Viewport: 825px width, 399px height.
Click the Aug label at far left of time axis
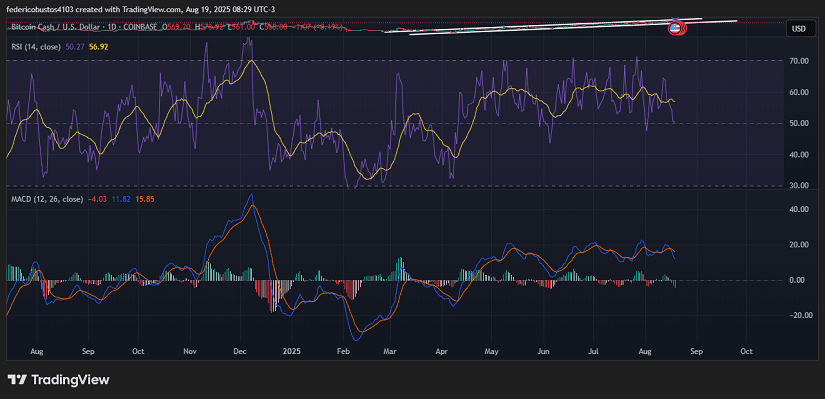[36, 351]
